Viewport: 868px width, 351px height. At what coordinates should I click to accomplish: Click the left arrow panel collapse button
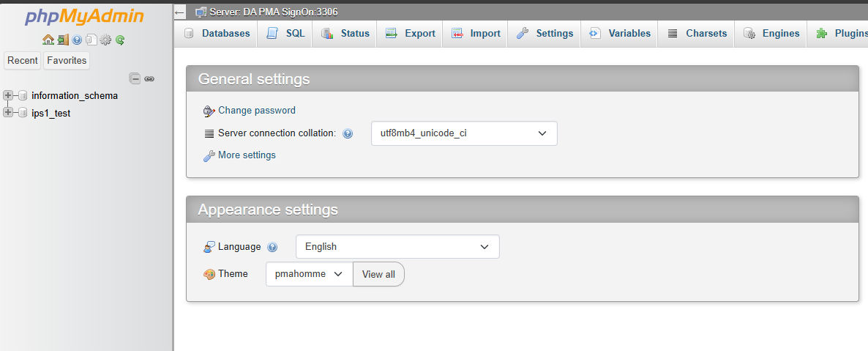[179, 12]
